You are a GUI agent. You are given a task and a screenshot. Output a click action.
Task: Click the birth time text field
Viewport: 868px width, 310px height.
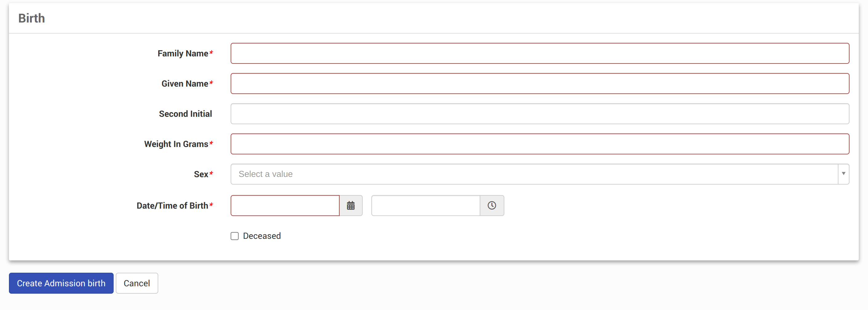coord(426,206)
